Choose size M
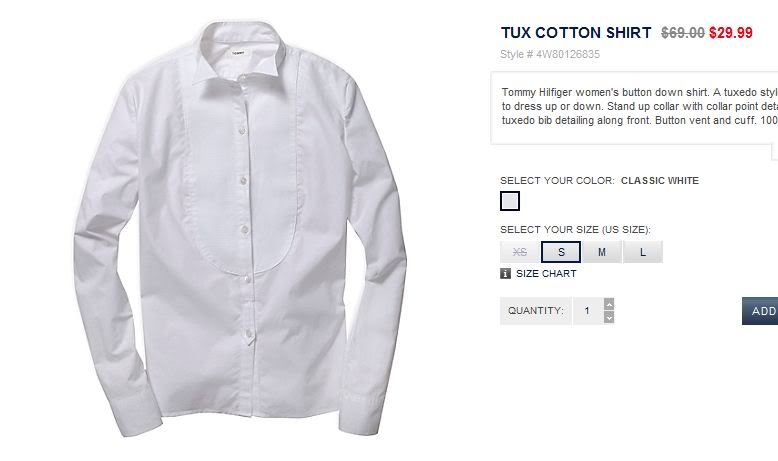 pyautogui.click(x=602, y=252)
